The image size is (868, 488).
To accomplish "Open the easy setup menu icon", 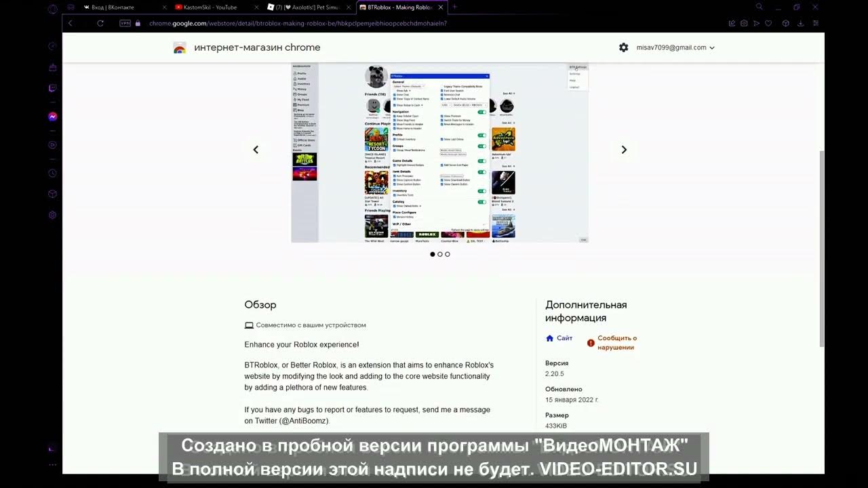I will [x=816, y=23].
